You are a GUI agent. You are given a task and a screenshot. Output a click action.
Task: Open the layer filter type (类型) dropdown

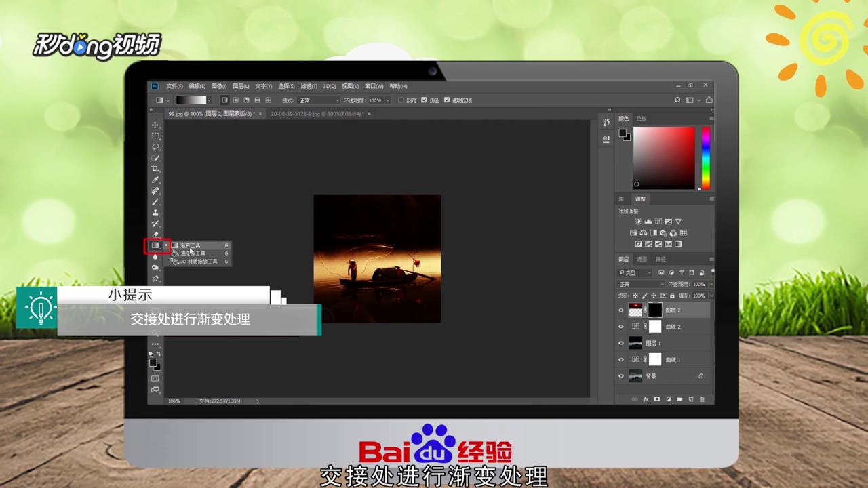(635, 272)
